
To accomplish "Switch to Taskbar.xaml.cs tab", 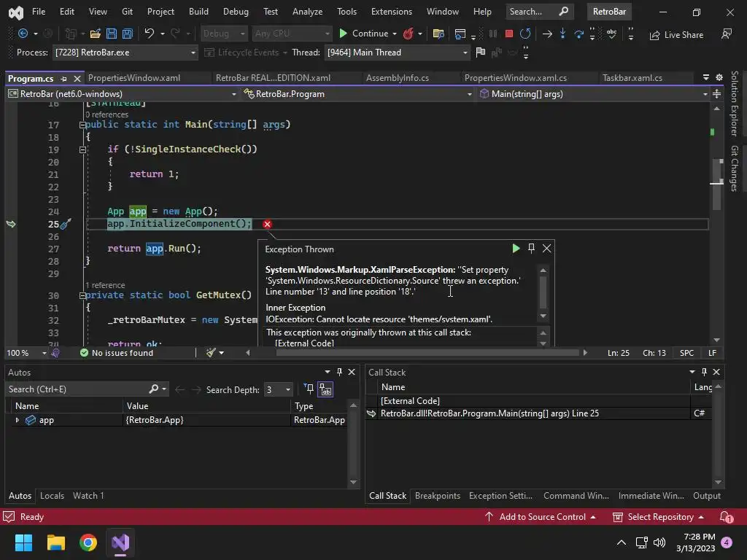I will coord(632,77).
